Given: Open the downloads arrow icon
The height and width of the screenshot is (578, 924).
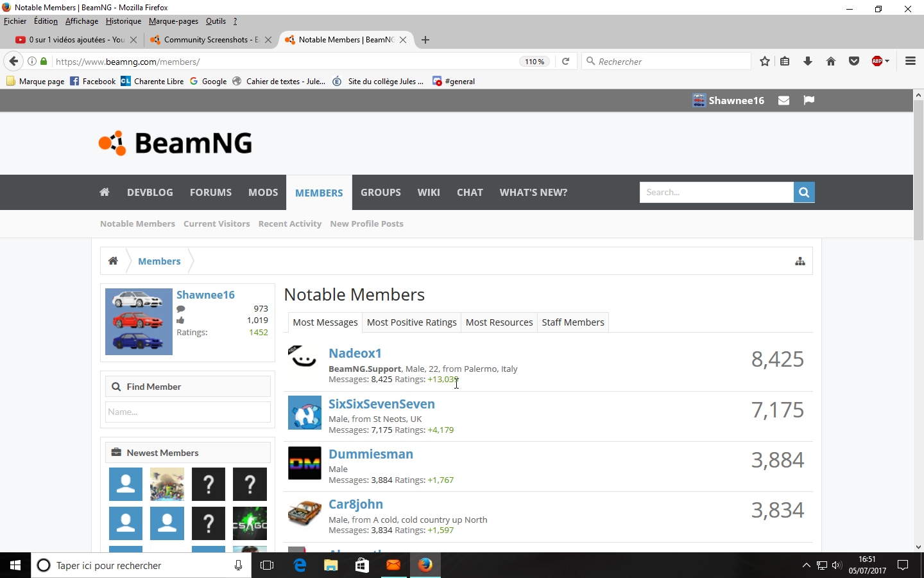Looking at the screenshot, I should (x=808, y=62).
